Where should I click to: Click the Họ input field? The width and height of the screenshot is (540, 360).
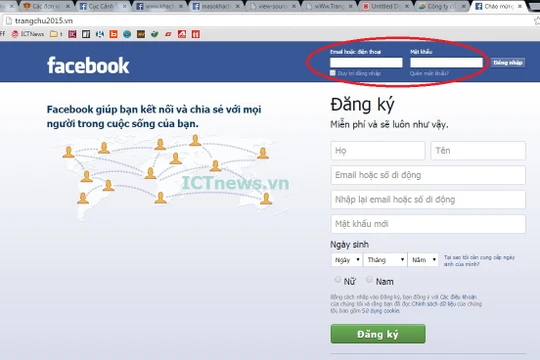pyautogui.click(x=378, y=151)
